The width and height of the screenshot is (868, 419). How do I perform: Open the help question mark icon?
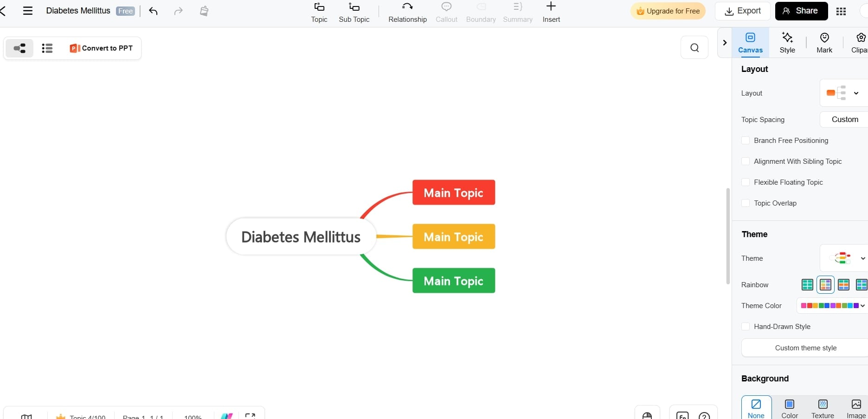pyautogui.click(x=704, y=415)
